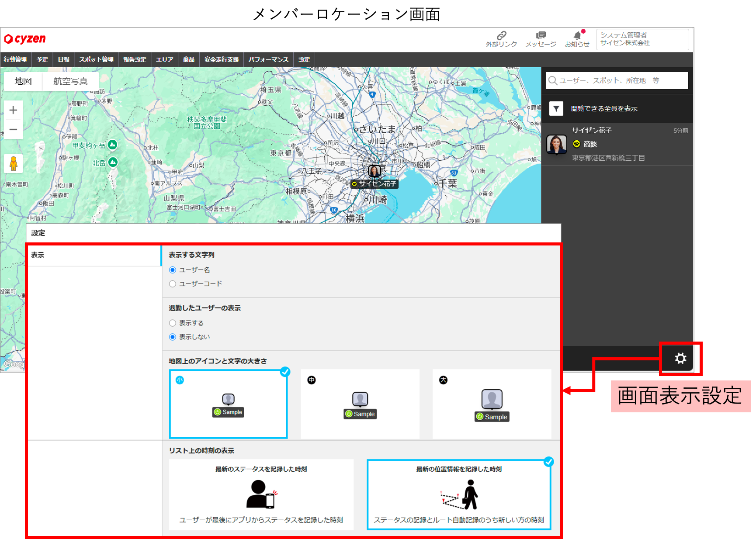The height and width of the screenshot is (539, 756).
Task: Open the システム管理者 account dropdown
Action: pos(642,39)
